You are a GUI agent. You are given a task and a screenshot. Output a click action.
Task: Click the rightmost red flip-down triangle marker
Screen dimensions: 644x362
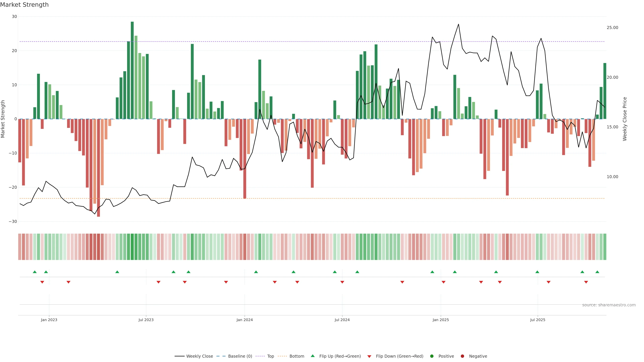[586, 282]
